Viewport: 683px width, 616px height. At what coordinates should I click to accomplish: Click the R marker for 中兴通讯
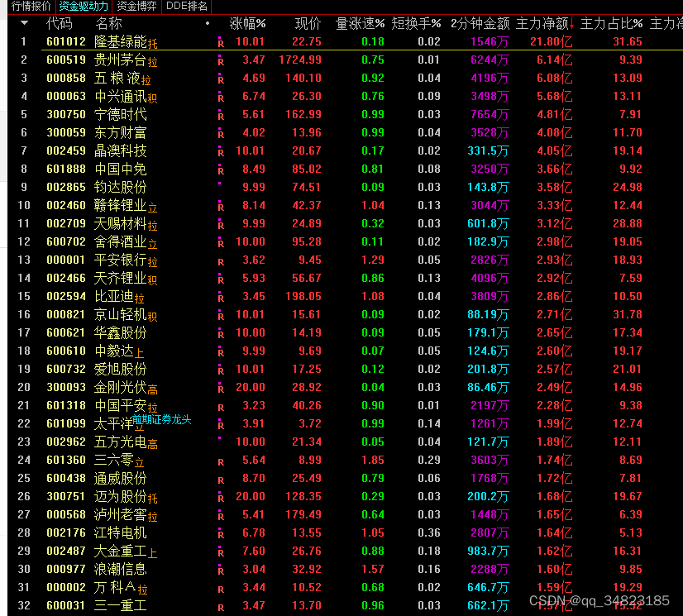tap(221, 97)
